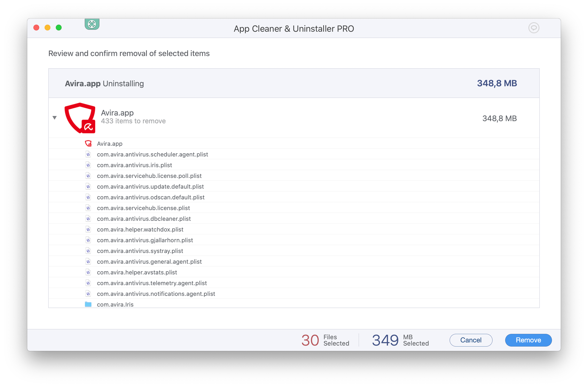The height and width of the screenshot is (387, 588).
Task: Click the lifebuoy help icon in title bar
Action: tap(92, 24)
